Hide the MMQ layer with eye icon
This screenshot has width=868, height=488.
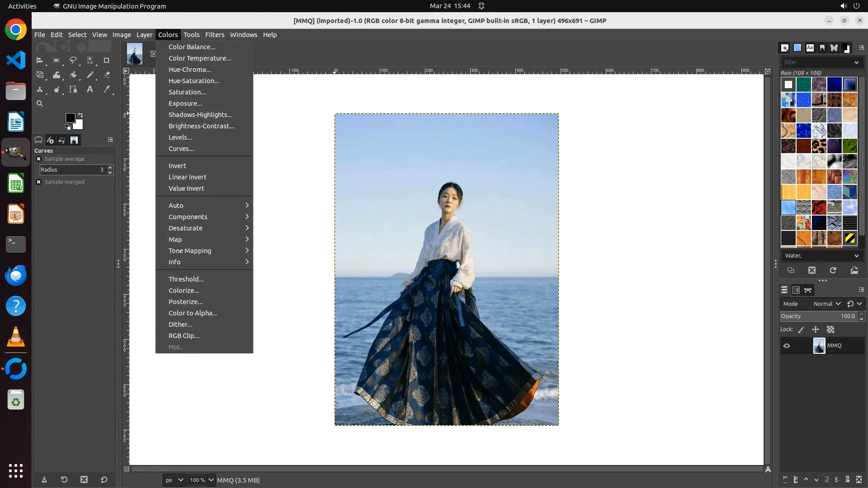787,346
